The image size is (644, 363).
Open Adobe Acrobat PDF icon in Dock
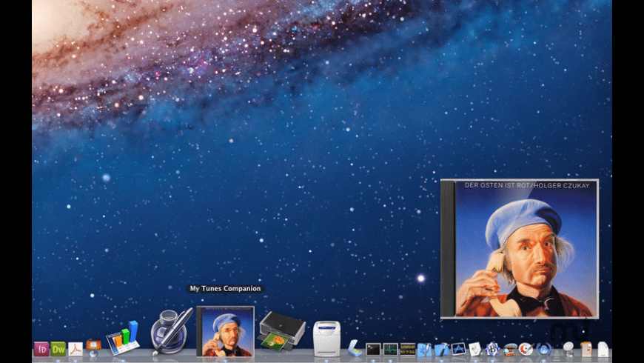[76, 349]
